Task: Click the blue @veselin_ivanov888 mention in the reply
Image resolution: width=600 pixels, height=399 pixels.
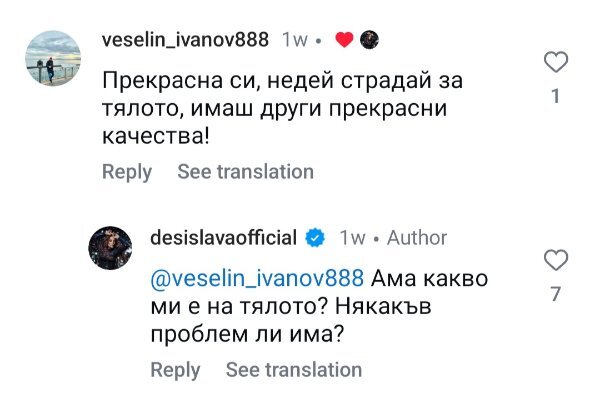Action: (257, 278)
